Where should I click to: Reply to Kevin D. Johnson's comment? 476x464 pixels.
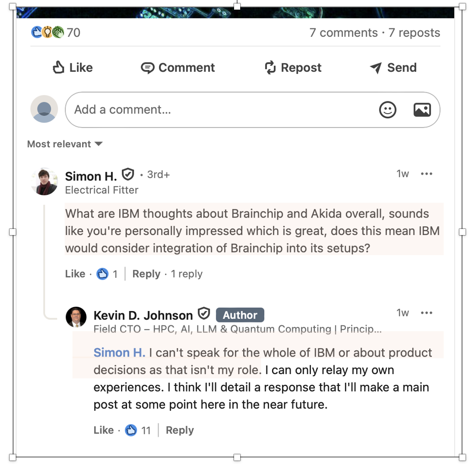(x=179, y=430)
